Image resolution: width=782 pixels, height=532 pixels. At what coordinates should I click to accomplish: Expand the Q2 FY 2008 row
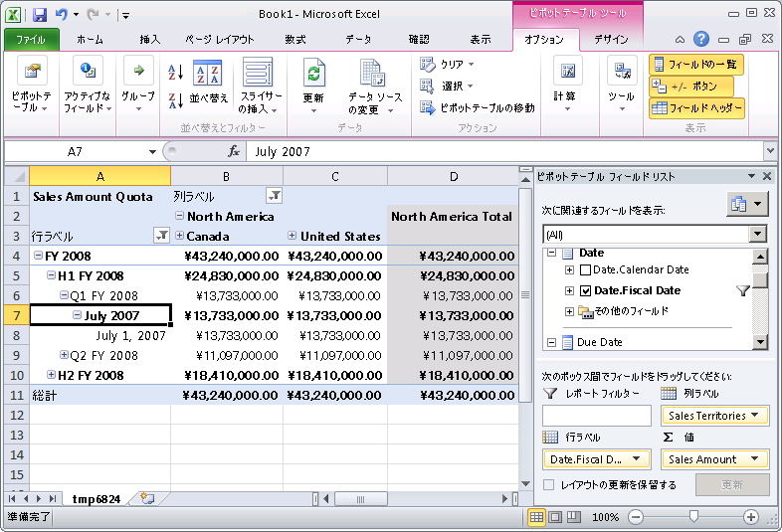click(64, 354)
